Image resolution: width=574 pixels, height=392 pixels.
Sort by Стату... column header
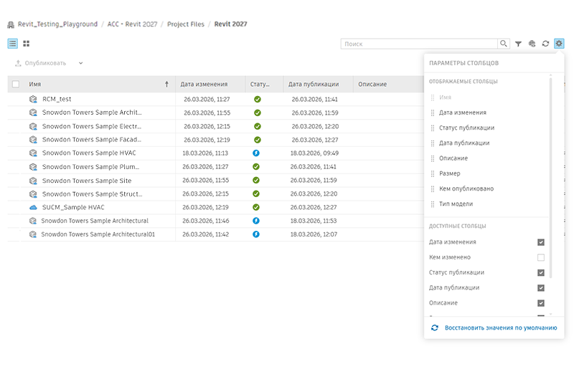click(x=260, y=84)
